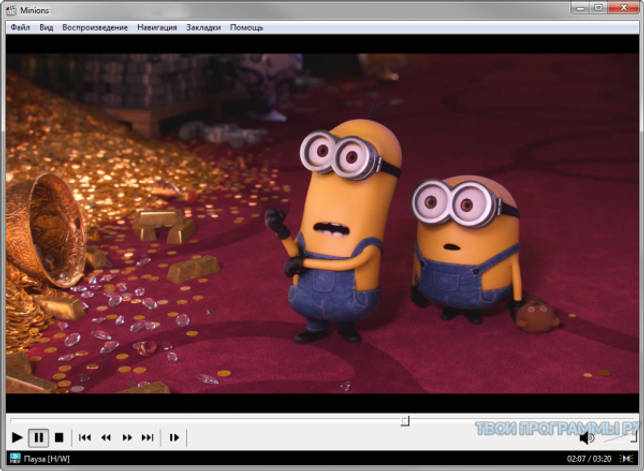Image resolution: width=644 pixels, height=471 pixels.
Task: Open the Воспроизведение menu
Action: click(x=95, y=28)
